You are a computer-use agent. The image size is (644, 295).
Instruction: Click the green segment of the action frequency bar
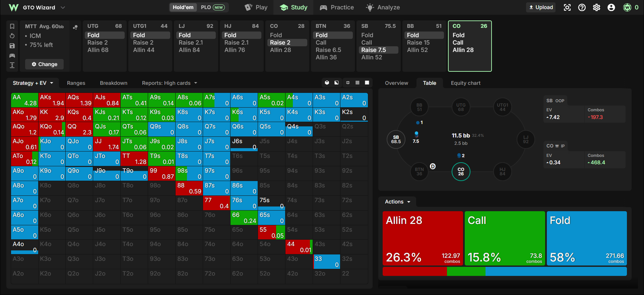tap(466, 272)
